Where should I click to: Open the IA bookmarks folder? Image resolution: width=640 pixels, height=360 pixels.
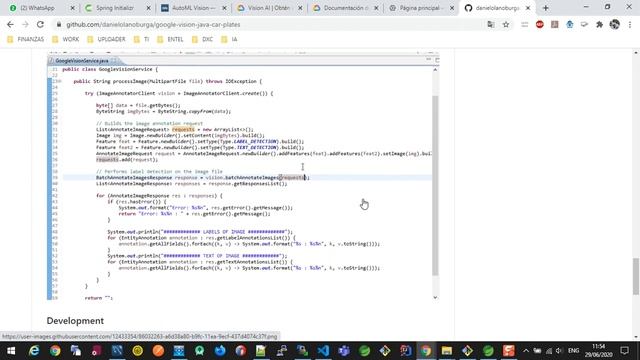[229, 39]
